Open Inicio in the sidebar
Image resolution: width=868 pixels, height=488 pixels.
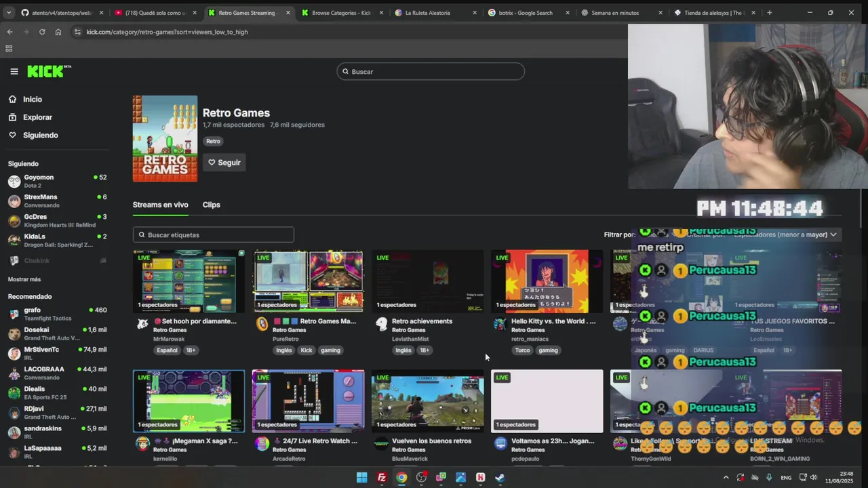[33, 99]
